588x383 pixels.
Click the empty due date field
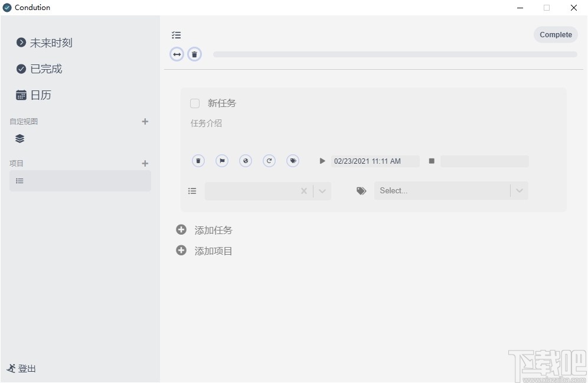coord(485,161)
